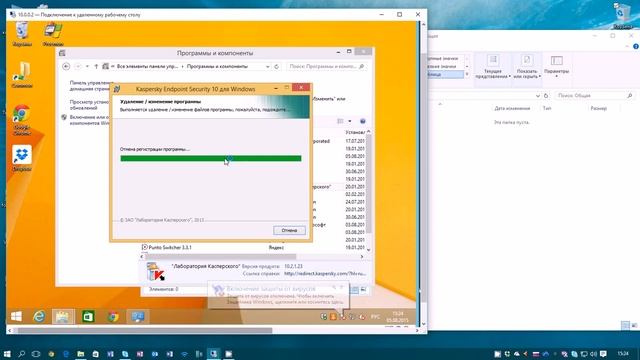Click the search box in Programs and Features
Screen dimensions: 640x360
tap(327, 67)
